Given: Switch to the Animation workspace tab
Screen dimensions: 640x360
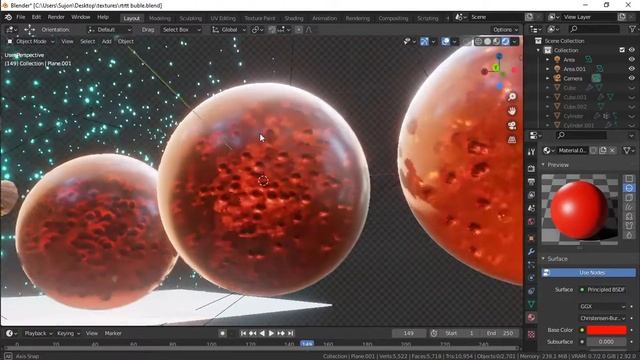Looking at the screenshot, I should coord(324,18).
